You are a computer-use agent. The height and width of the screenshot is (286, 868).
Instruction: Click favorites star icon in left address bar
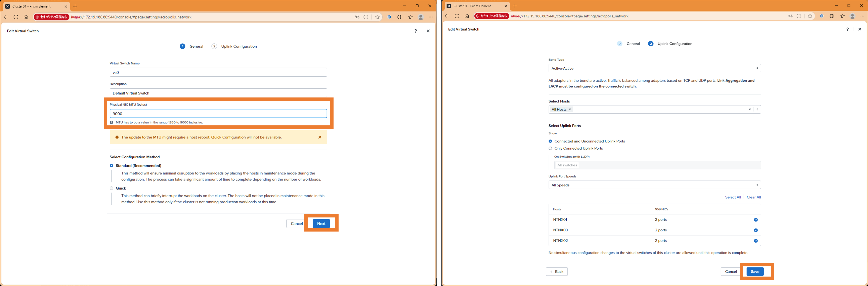(377, 17)
